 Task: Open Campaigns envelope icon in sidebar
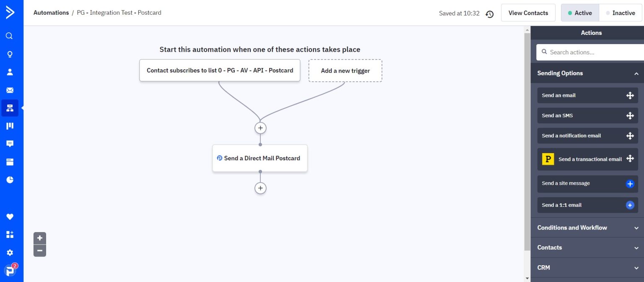point(10,90)
